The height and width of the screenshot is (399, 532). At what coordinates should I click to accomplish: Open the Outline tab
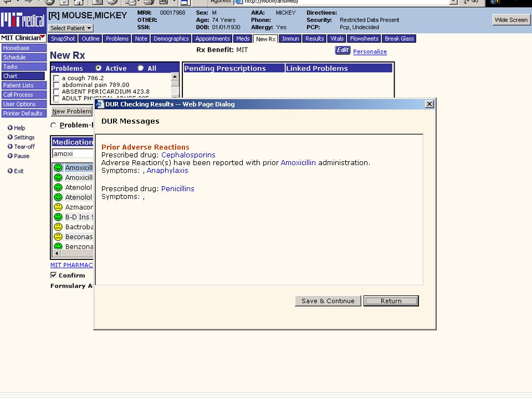coord(90,39)
